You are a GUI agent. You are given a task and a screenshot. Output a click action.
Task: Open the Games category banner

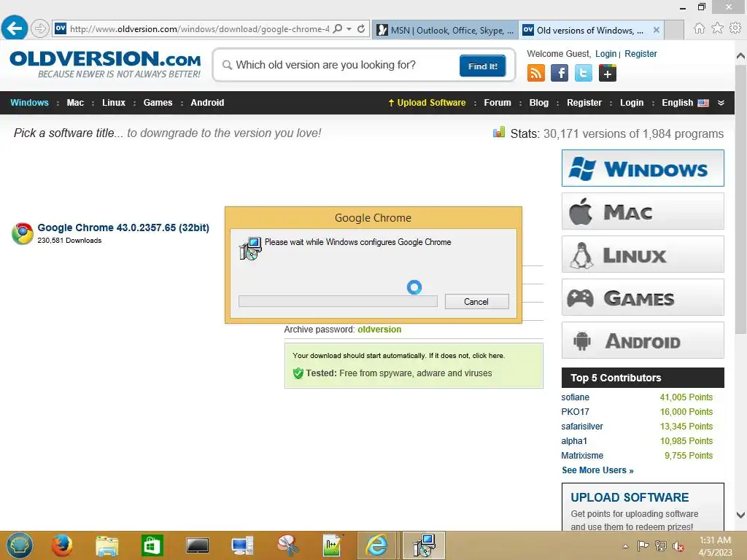[643, 297]
